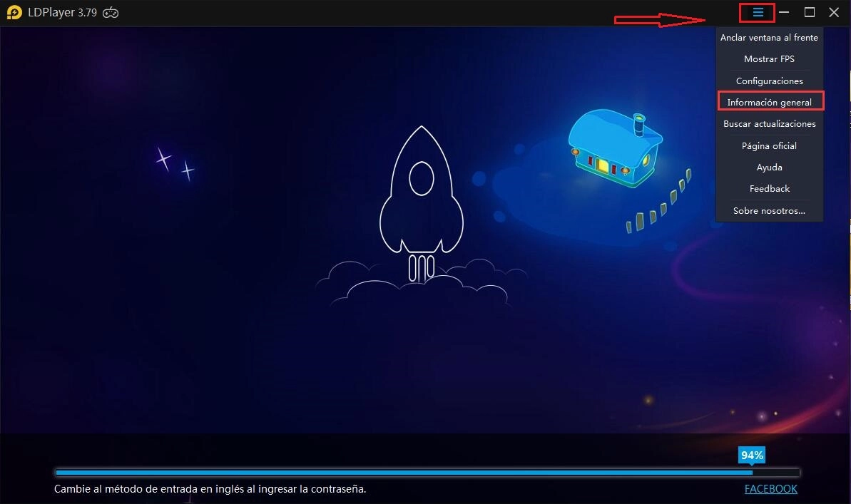Click "Buscar actualizaciones" to check updates
Image resolution: width=851 pixels, height=504 pixels.
[x=769, y=123]
